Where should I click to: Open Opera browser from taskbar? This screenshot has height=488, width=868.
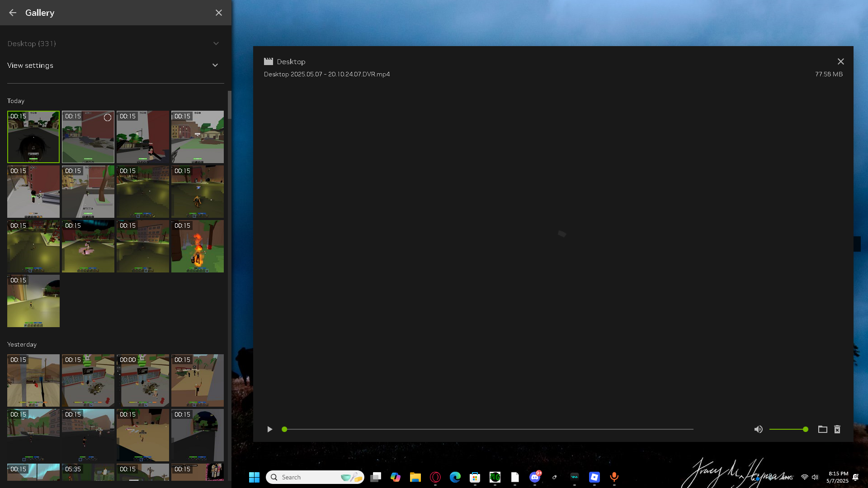click(435, 477)
